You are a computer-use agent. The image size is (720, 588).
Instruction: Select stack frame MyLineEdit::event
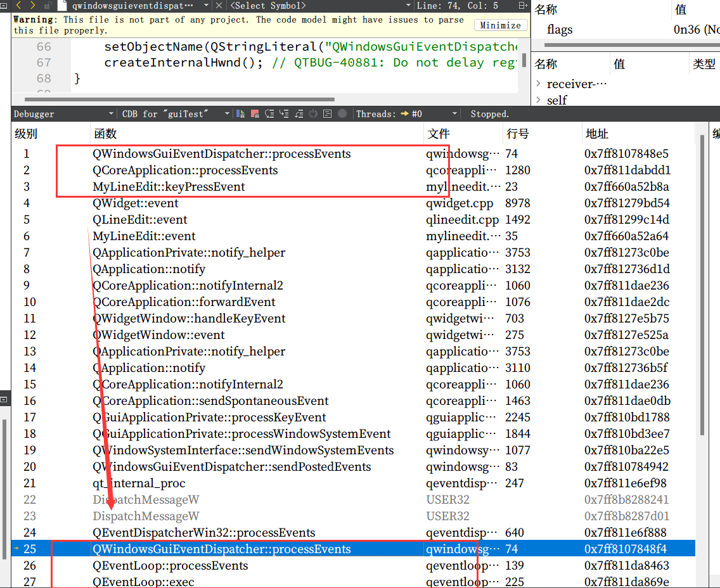(353, 236)
